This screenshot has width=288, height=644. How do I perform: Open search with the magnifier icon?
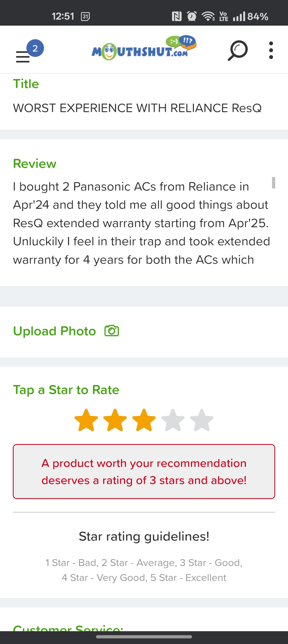tap(237, 50)
